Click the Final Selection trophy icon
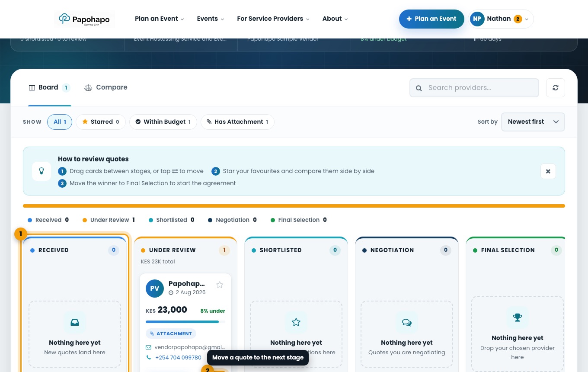The width and height of the screenshot is (588, 372). pyautogui.click(x=518, y=317)
